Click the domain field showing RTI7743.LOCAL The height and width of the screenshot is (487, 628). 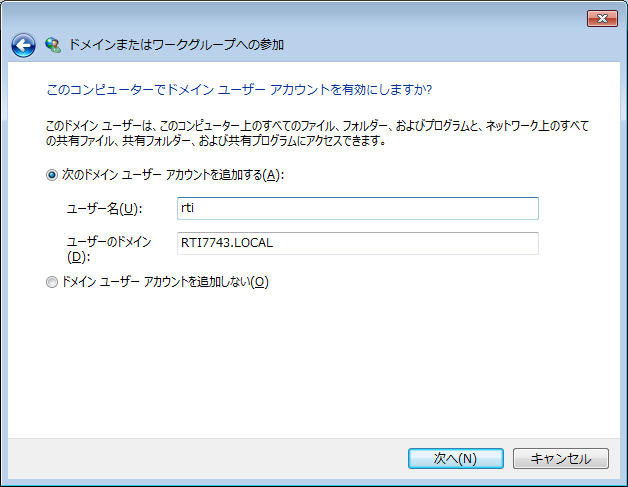[x=358, y=243]
